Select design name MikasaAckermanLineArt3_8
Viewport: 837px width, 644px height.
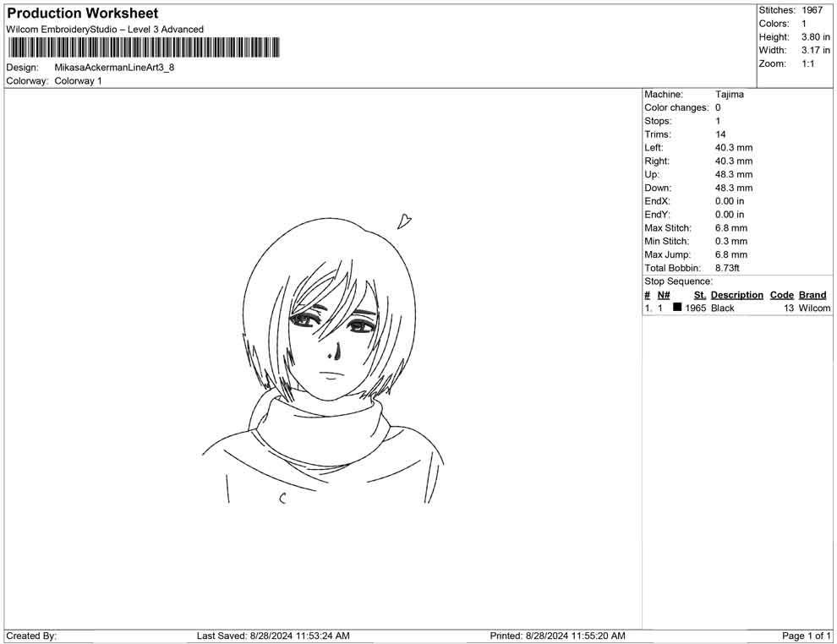tap(114, 68)
